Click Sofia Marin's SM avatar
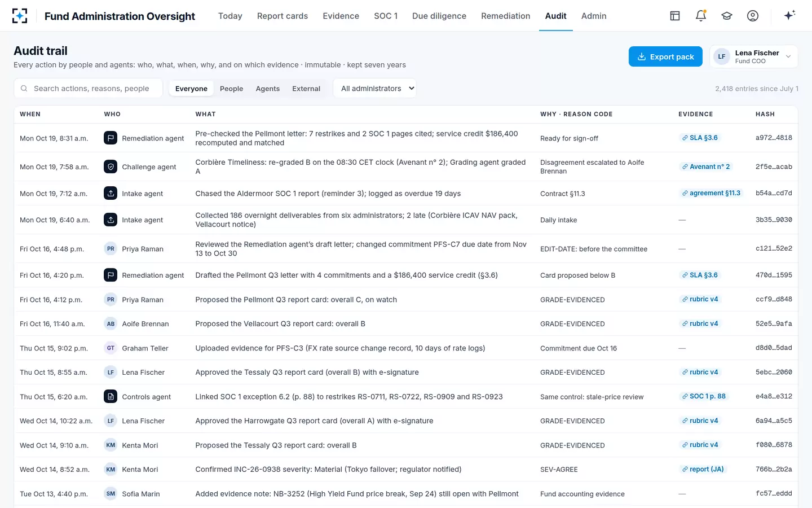 [x=111, y=493]
